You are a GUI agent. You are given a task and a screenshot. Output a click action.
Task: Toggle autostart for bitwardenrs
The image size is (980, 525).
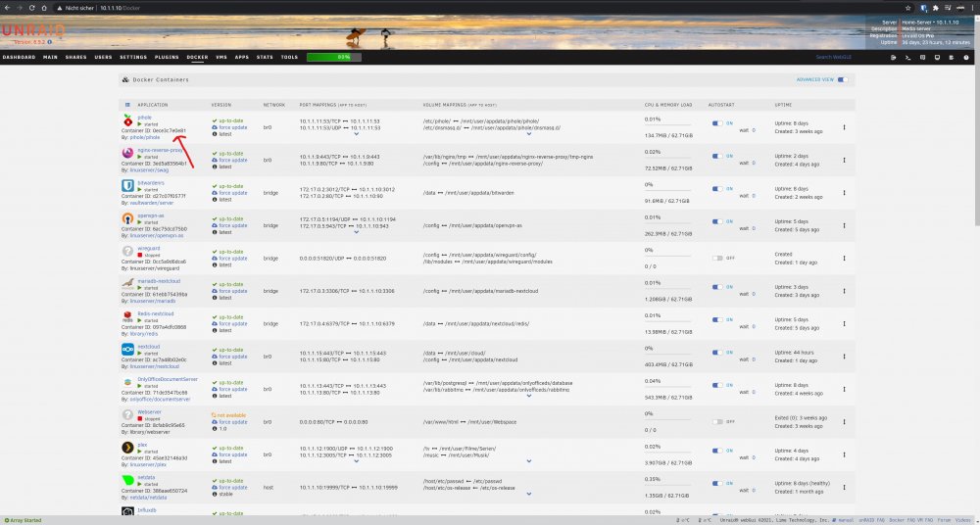(x=717, y=189)
